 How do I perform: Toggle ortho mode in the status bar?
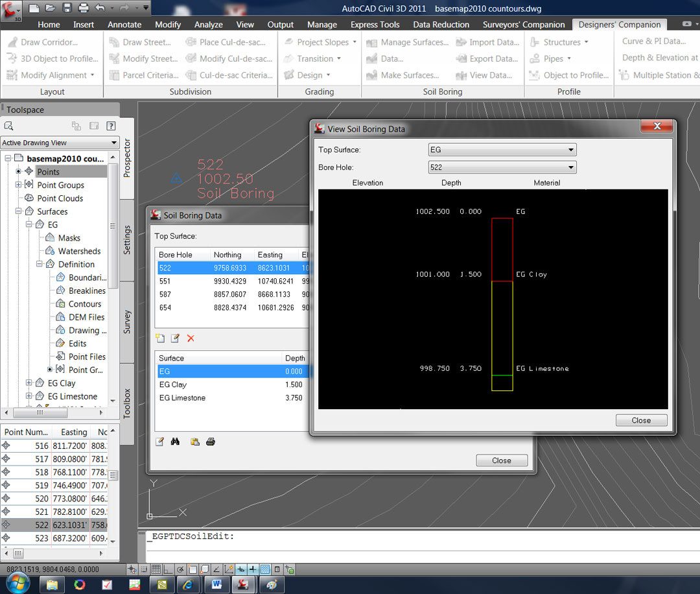[168, 569]
